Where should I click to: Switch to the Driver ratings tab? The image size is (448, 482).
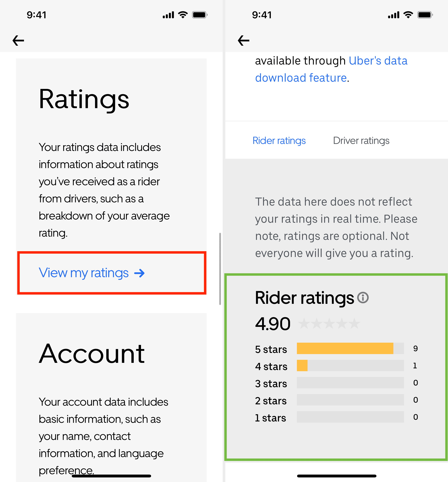click(361, 141)
